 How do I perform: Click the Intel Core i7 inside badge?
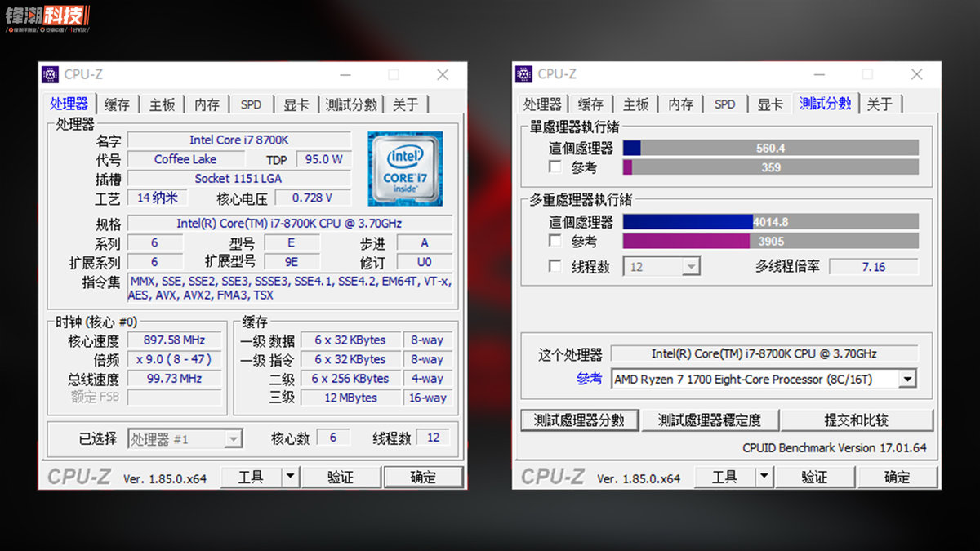[x=405, y=167]
